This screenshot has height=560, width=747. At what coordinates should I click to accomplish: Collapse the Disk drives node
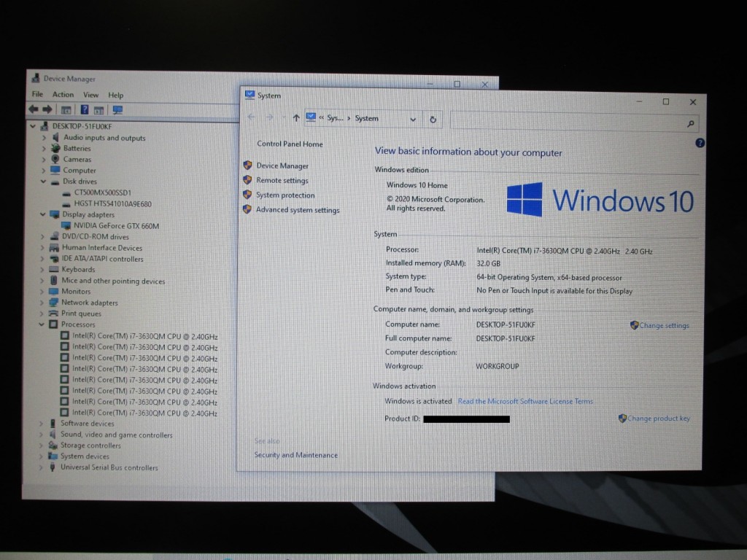point(43,182)
